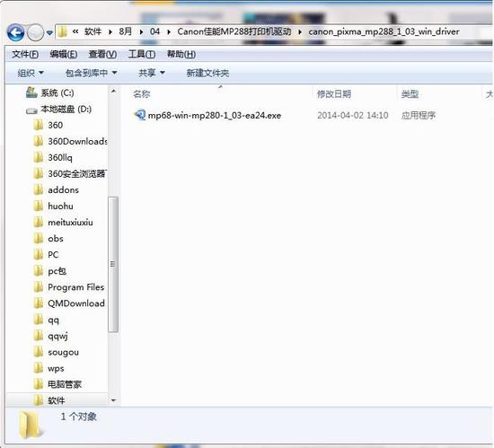Open the recent locations dropdown arrow
The image size is (494, 448).
tap(49, 32)
